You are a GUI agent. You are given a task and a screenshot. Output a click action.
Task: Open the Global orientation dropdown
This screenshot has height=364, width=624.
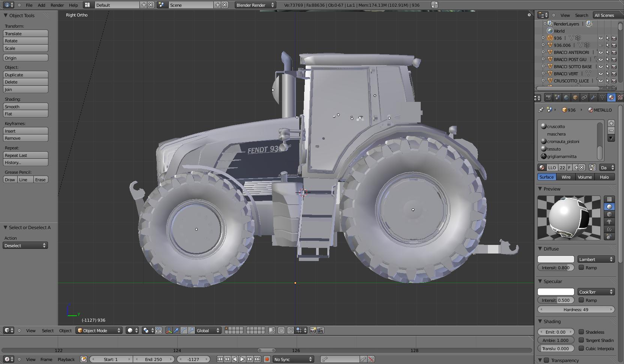click(x=208, y=330)
